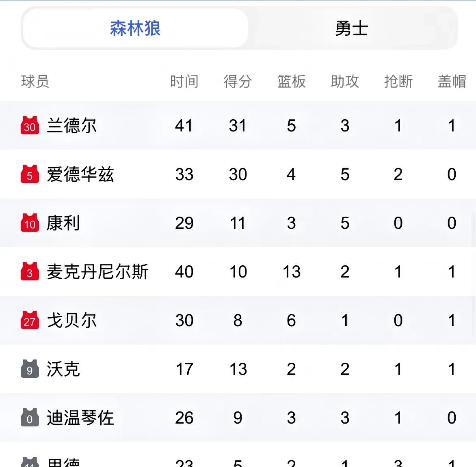Select the 迪温琴佐 player row
This screenshot has height=467, width=476.
click(x=238, y=417)
